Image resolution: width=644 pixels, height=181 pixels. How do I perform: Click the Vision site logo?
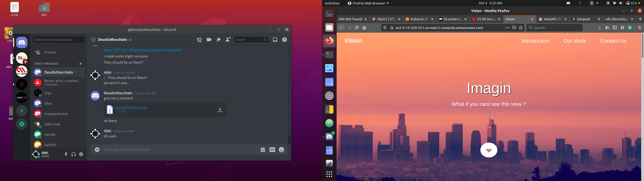pyautogui.click(x=353, y=41)
